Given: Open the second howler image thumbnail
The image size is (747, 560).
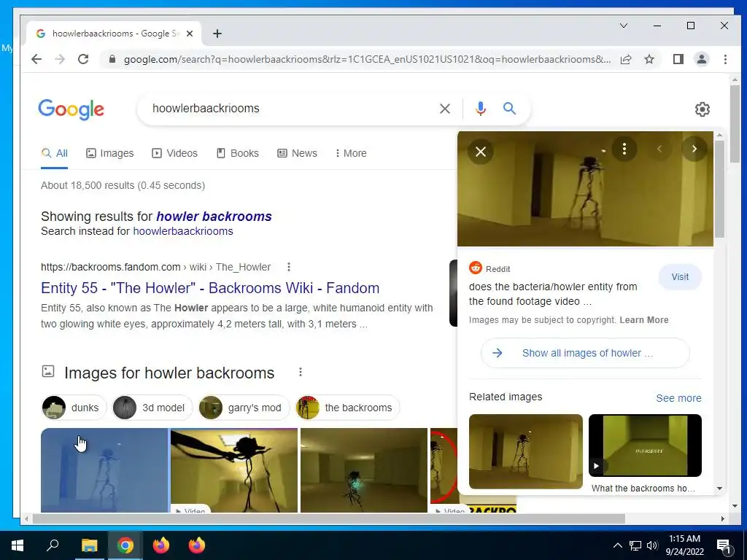Looking at the screenshot, I should click(234, 470).
